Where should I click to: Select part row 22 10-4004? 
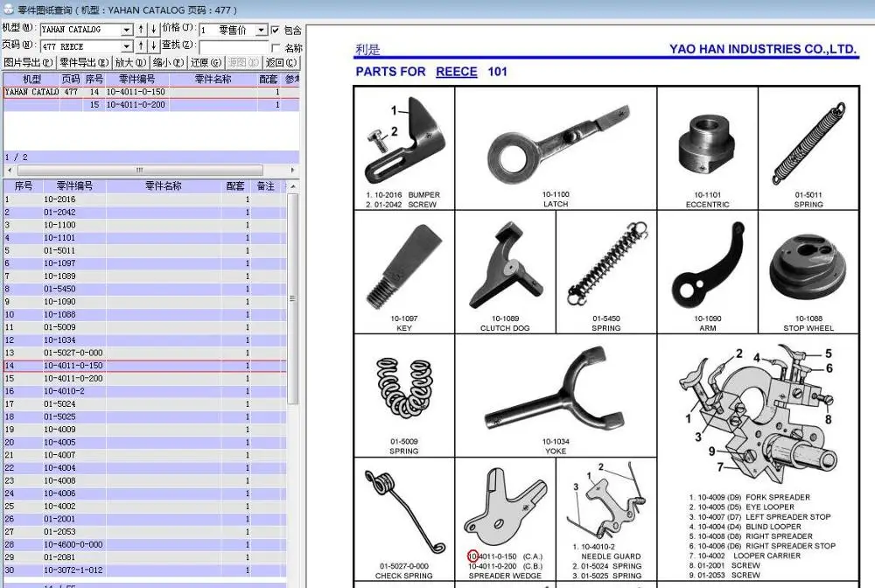144,468
